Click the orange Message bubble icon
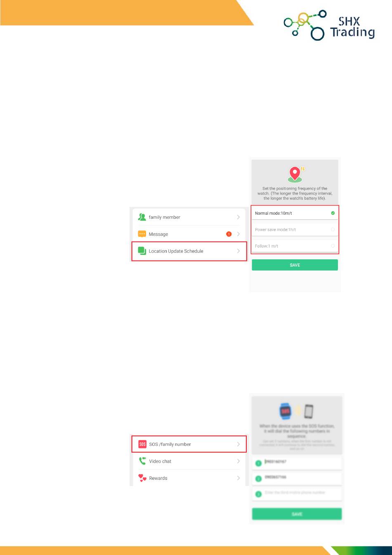Viewport: 392px width, 555px height. tap(142, 234)
